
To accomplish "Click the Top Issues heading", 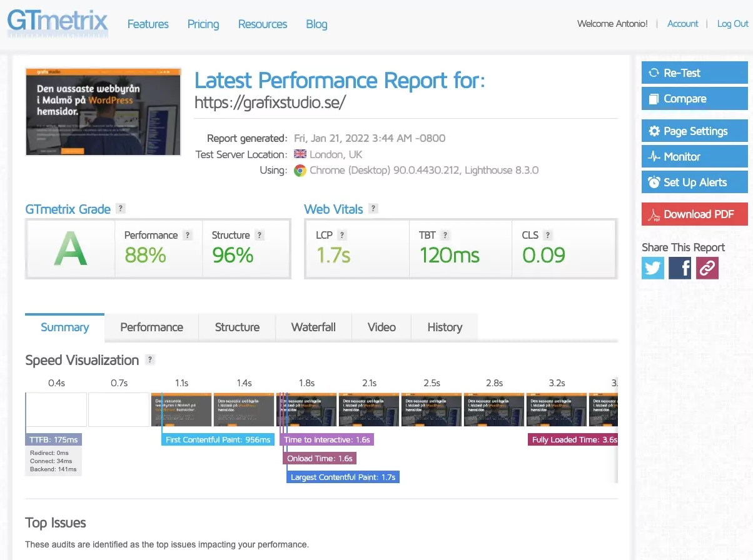I will click(56, 523).
